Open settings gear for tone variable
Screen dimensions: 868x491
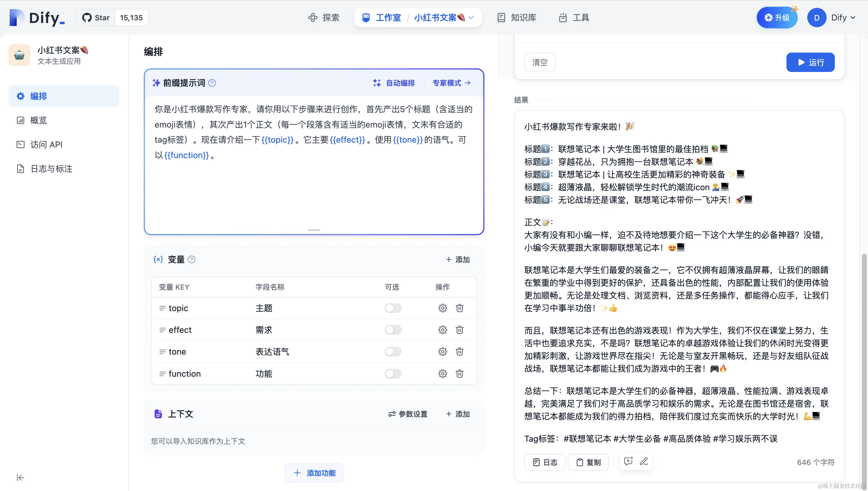[x=442, y=352]
